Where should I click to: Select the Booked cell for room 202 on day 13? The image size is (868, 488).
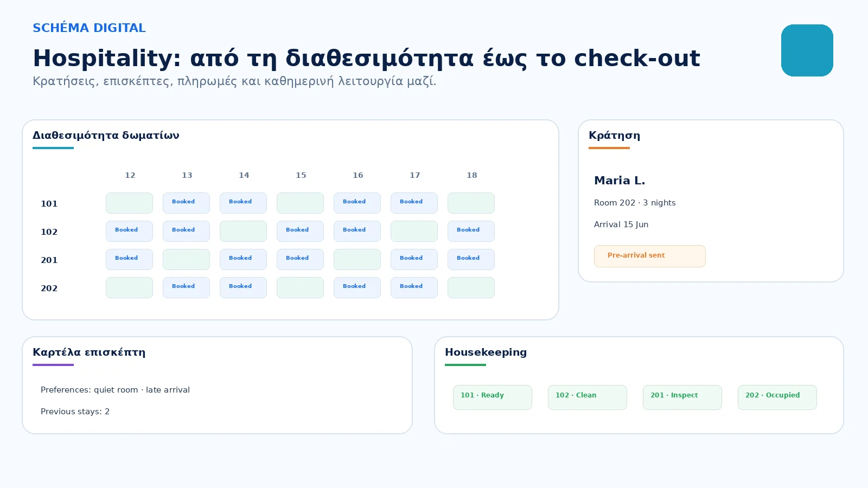point(186,288)
